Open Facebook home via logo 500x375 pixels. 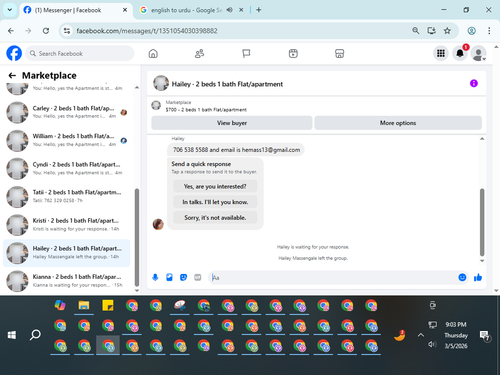(x=14, y=53)
